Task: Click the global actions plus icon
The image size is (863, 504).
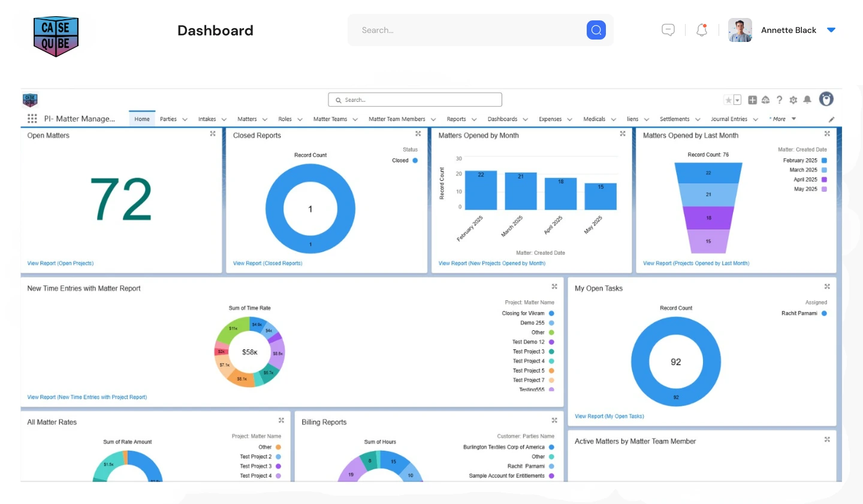Action: tap(752, 100)
